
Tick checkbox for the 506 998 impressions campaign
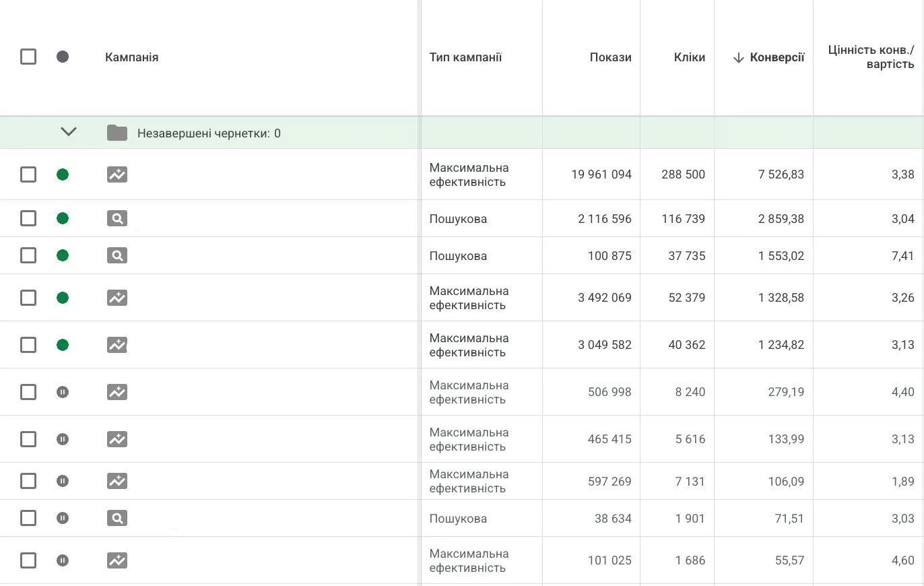(x=28, y=391)
